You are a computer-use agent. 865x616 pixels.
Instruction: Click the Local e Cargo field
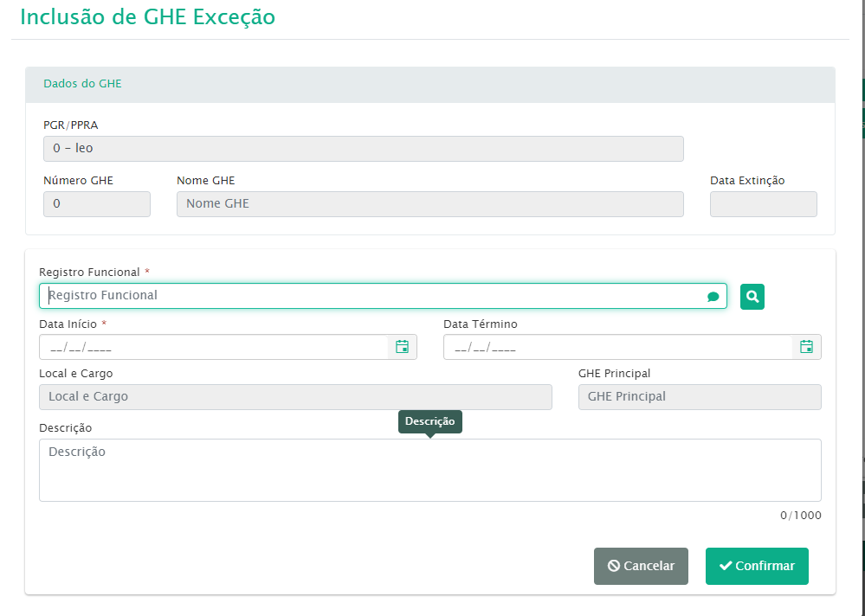click(295, 397)
